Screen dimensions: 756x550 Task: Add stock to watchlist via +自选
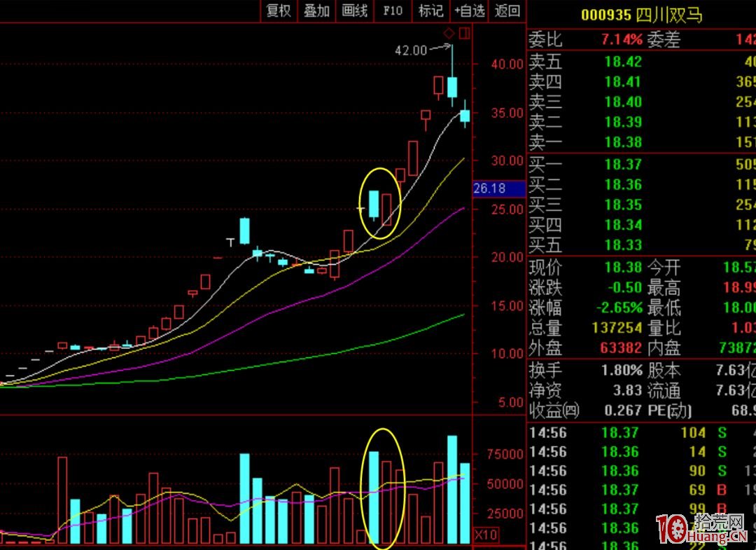[x=470, y=11]
